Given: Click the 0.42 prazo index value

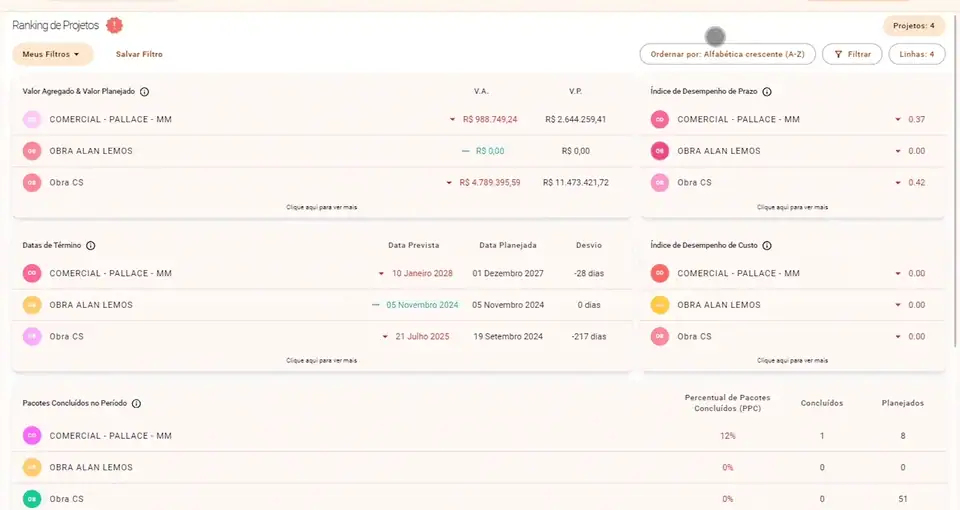Looking at the screenshot, I should 917,182.
